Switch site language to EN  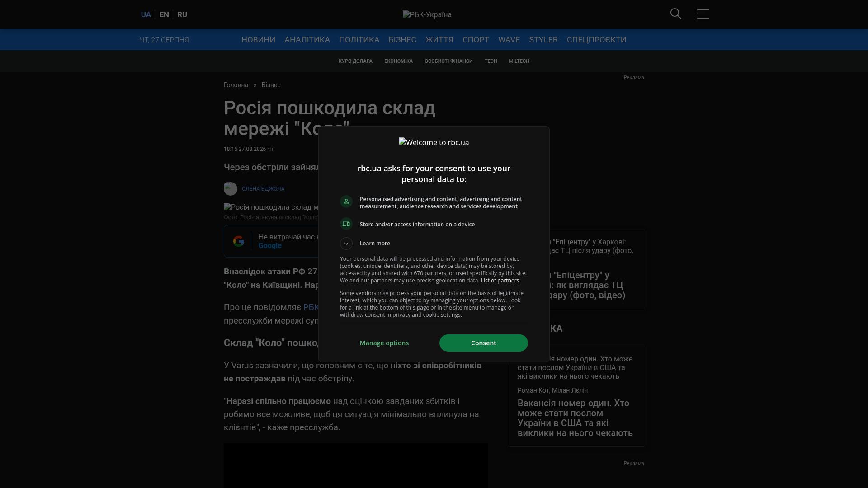[164, 14]
